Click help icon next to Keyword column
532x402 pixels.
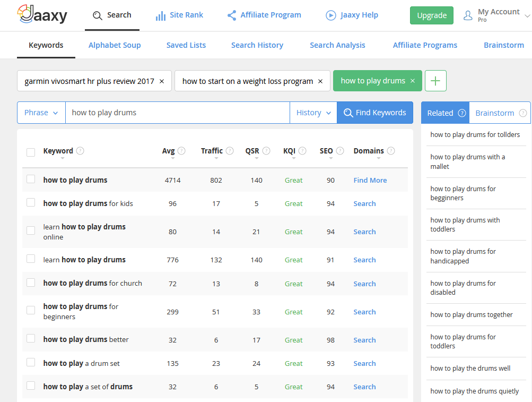coord(80,150)
